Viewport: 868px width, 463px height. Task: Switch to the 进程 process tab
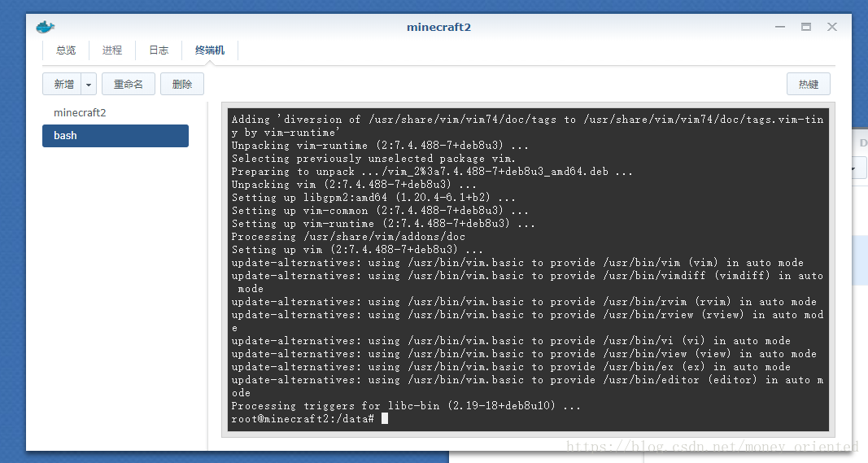111,50
